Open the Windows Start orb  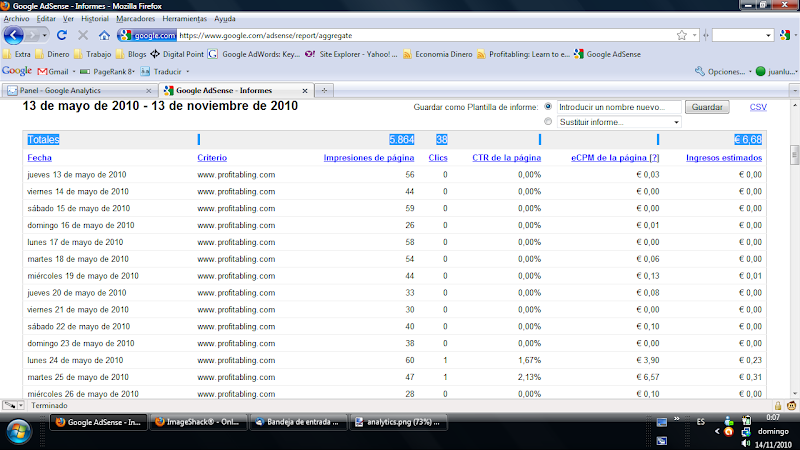19,432
